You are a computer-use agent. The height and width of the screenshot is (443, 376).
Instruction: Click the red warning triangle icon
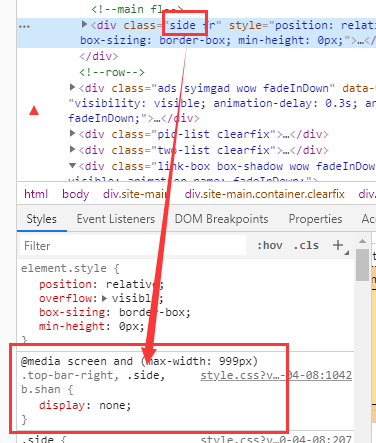[34, 110]
